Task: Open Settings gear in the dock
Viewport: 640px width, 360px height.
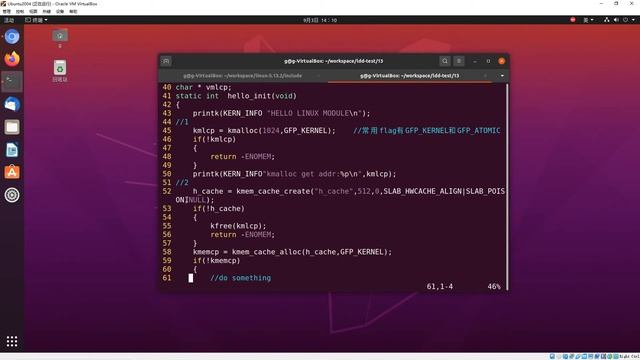Action: point(12,195)
